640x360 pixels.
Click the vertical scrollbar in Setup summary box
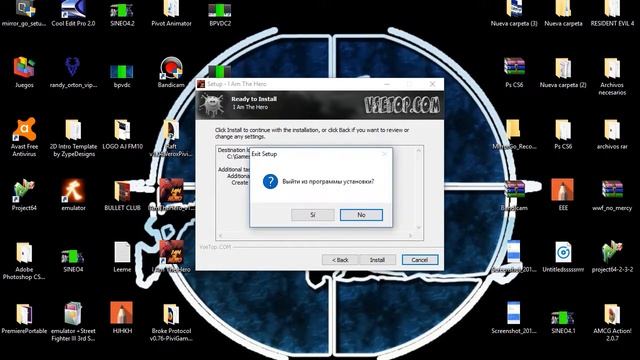click(x=418, y=189)
